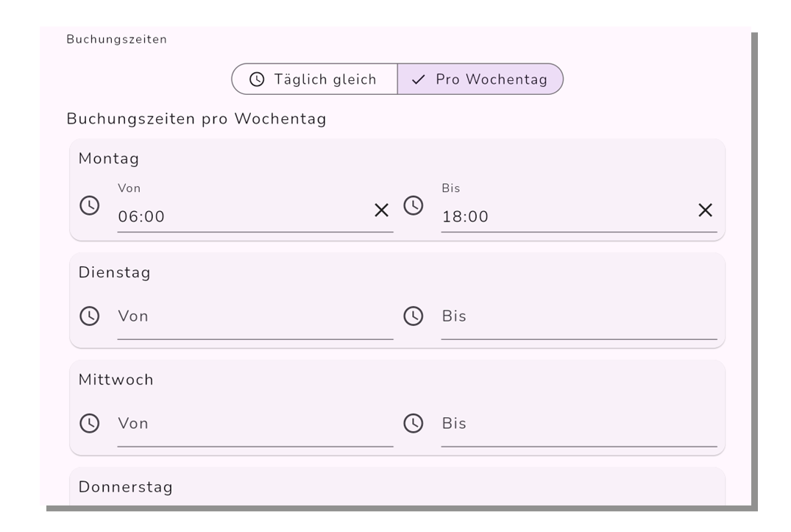Open the Dienstag Von time field

coord(255,316)
